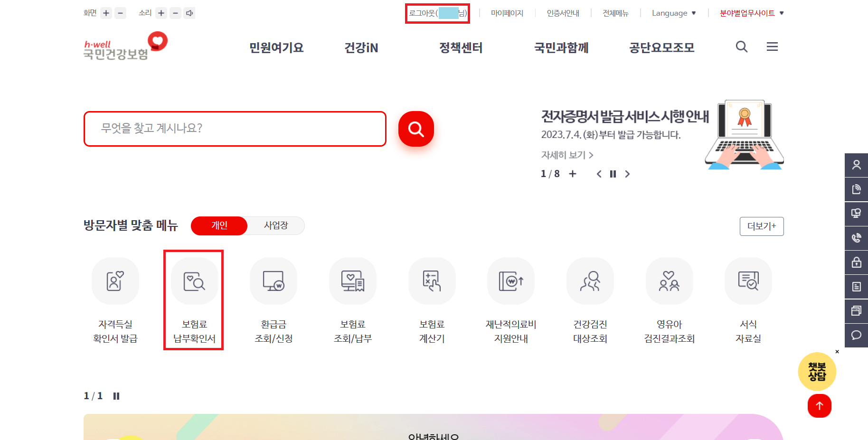The width and height of the screenshot is (868, 440).
Task: Click the certificate laptop banner image
Action: 744,135
